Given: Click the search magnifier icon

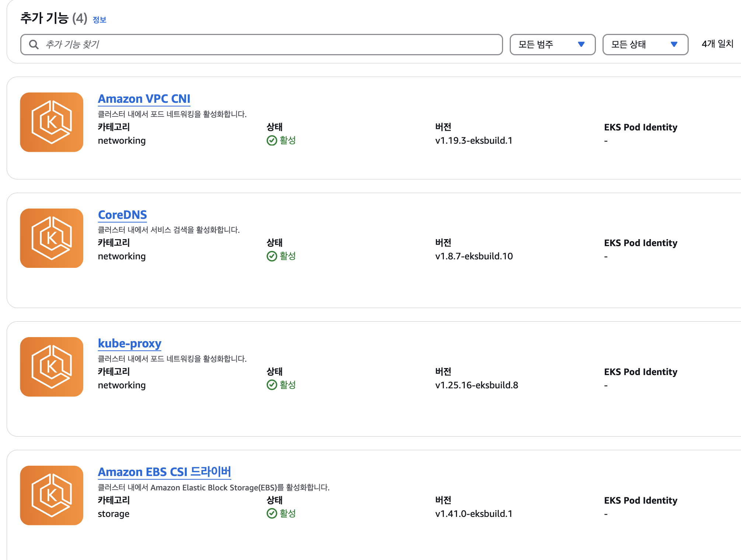Looking at the screenshot, I should point(34,45).
